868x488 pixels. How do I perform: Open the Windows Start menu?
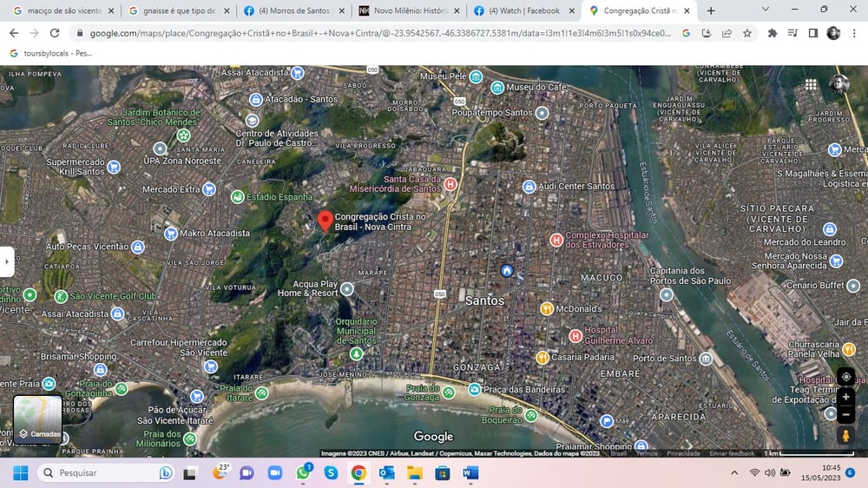[21, 472]
